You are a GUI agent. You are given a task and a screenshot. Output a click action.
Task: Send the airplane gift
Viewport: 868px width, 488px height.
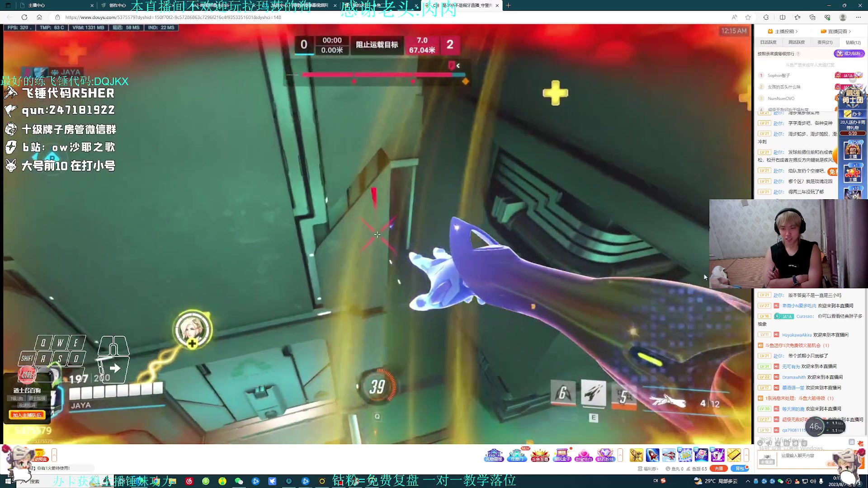pyautogui.click(x=669, y=455)
